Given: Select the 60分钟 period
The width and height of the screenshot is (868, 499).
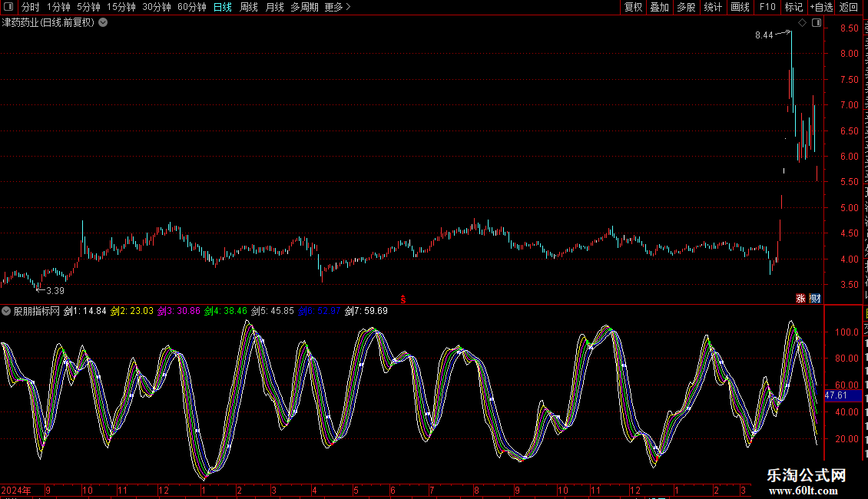Looking at the screenshot, I should click(192, 7).
